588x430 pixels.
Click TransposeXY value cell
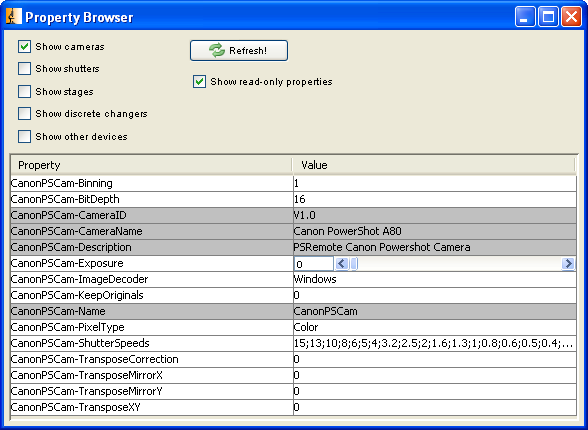coord(435,408)
